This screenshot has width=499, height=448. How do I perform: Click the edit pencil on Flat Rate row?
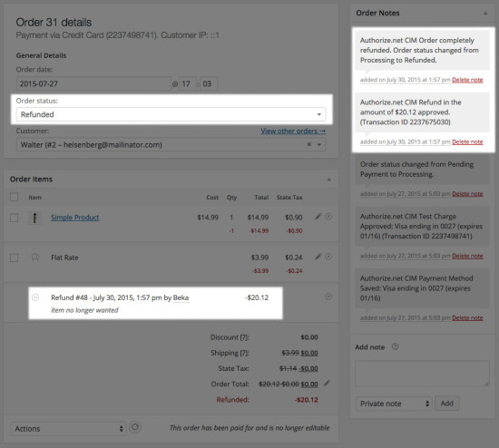coord(318,257)
